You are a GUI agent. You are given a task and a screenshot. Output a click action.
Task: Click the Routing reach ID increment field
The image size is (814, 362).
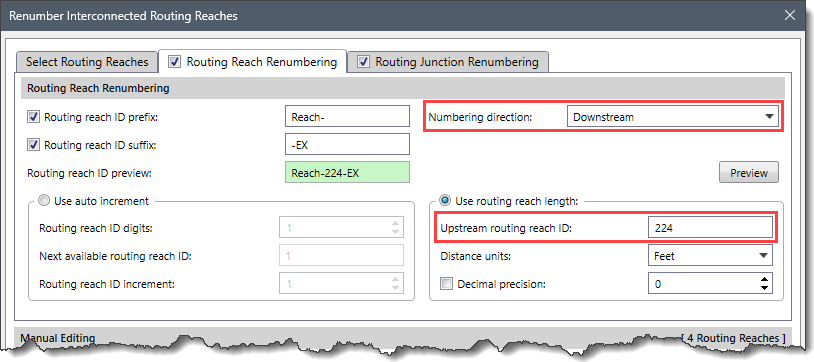point(342,284)
